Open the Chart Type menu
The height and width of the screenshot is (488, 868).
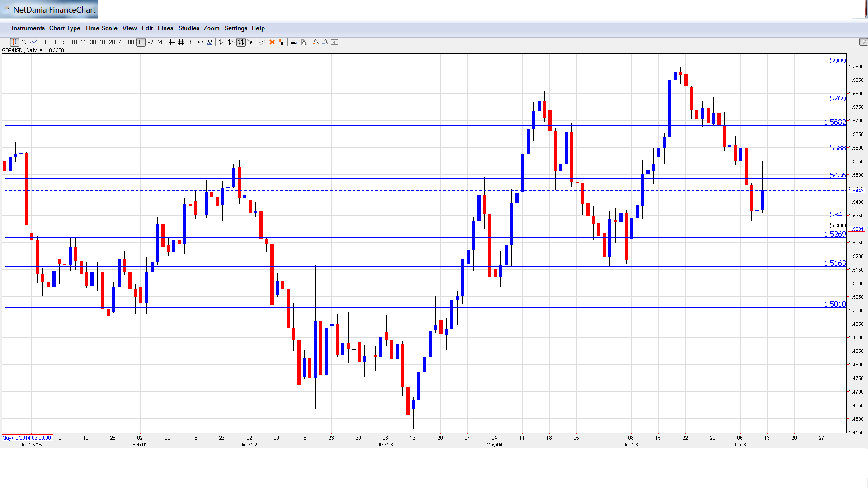click(x=65, y=28)
